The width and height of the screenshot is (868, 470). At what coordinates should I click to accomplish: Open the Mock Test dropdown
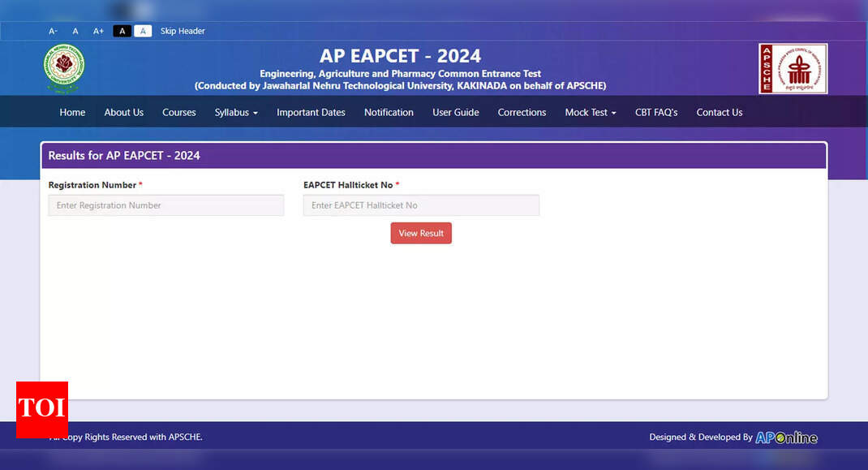[590, 112]
